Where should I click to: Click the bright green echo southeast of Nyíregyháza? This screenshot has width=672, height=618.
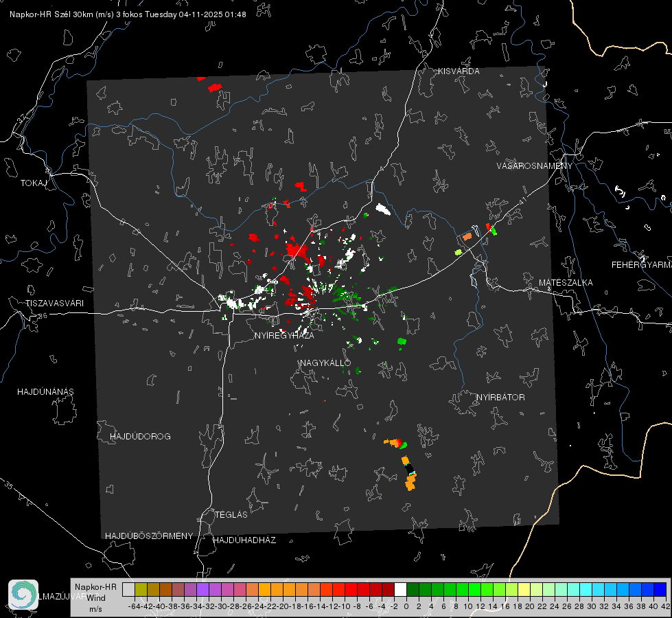click(402, 341)
